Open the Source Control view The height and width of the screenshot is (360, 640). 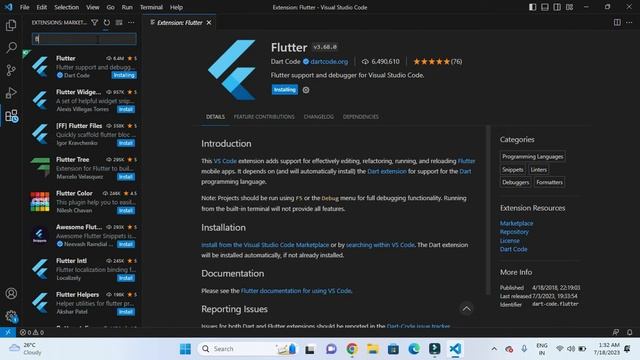11,70
